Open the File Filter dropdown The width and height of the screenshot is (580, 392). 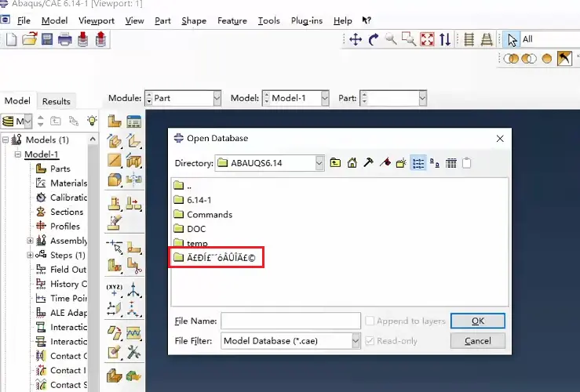click(x=356, y=340)
